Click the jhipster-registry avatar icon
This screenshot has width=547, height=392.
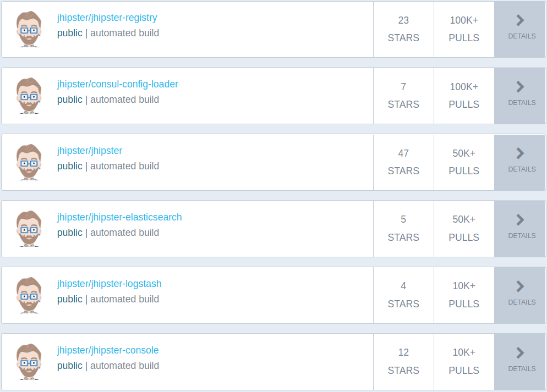pos(29,29)
